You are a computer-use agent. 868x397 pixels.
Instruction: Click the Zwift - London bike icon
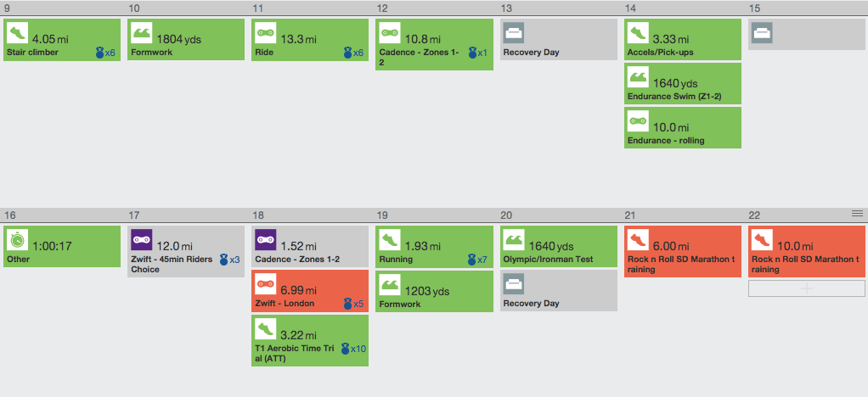[265, 285]
